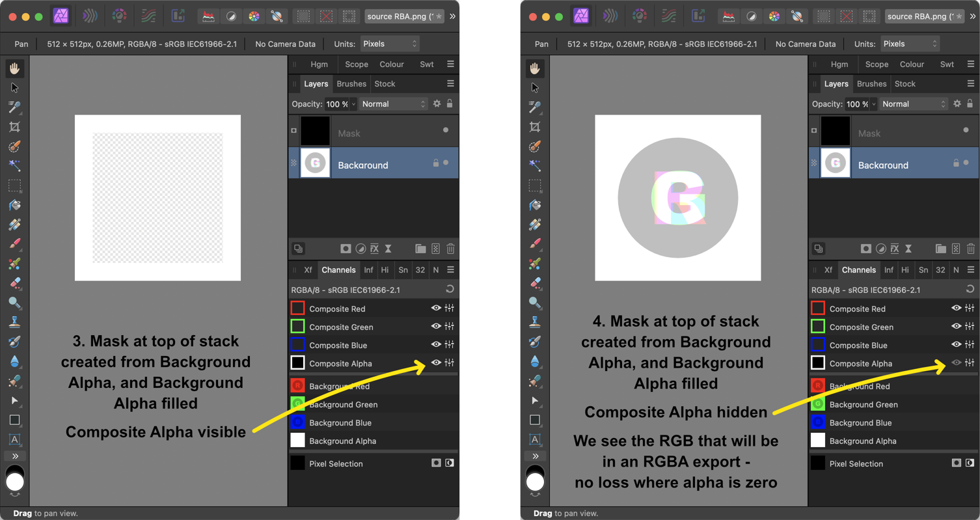980x520 pixels.
Task: Choose the Text tool in right window
Action: click(x=535, y=439)
